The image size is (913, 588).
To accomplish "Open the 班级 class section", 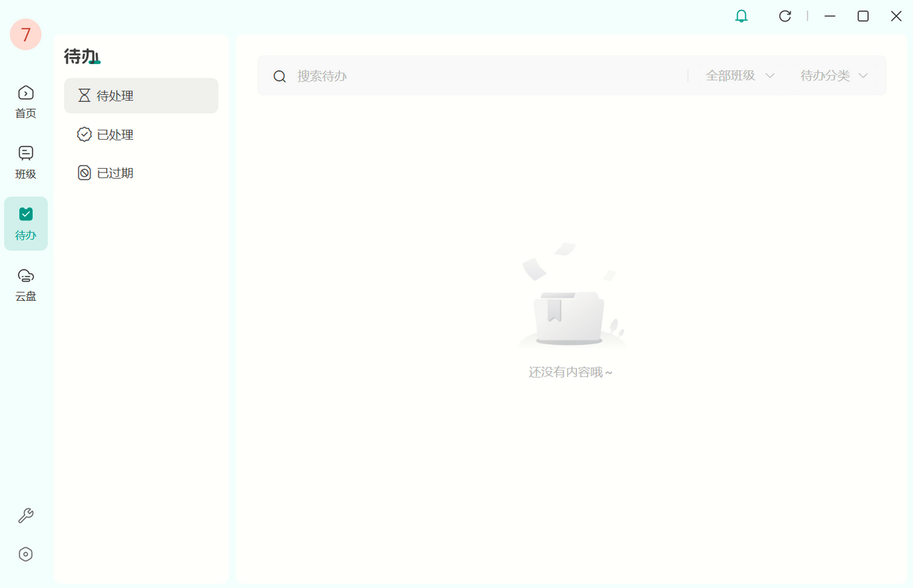I will point(26,163).
